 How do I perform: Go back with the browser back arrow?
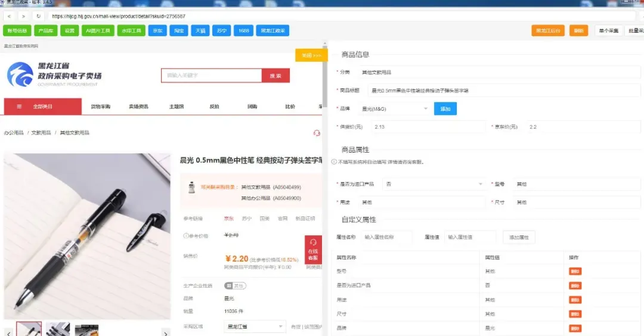click(x=9, y=17)
